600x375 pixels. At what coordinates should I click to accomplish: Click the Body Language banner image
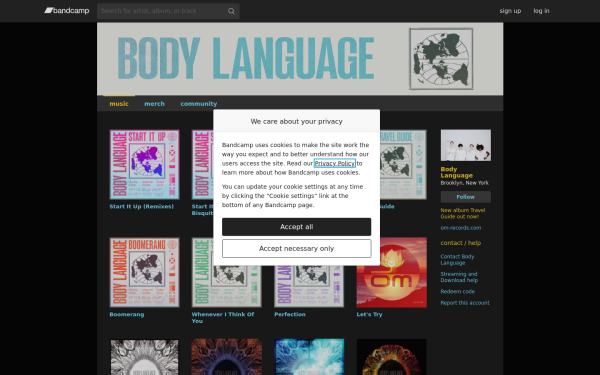coord(300,59)
